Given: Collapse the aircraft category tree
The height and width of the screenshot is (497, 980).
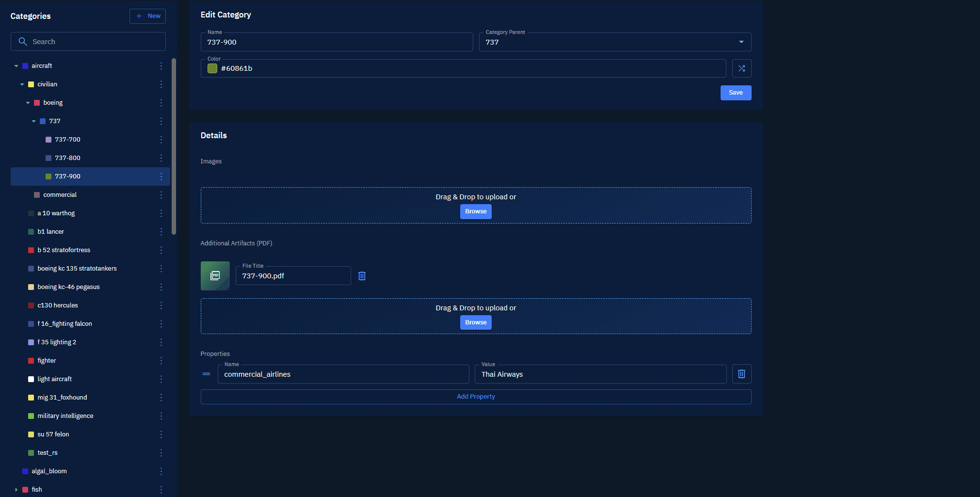Looking at the screenshot, I should pos(16,66).
